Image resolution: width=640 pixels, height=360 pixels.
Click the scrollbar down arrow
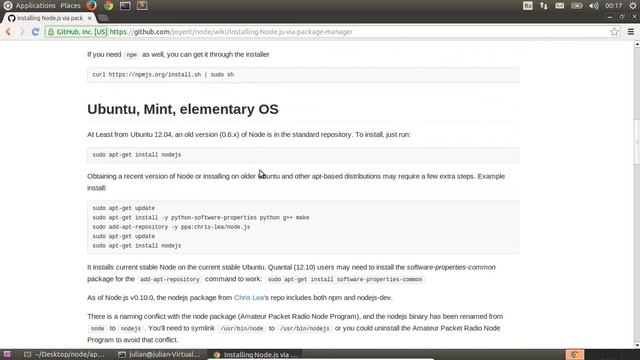pos(637,345)
